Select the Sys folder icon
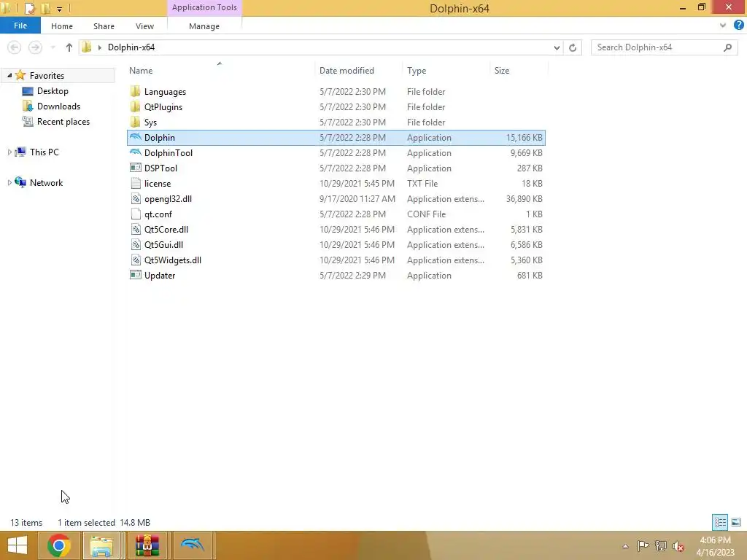Viewport: 747px width, 560px height. pos(135,122)
